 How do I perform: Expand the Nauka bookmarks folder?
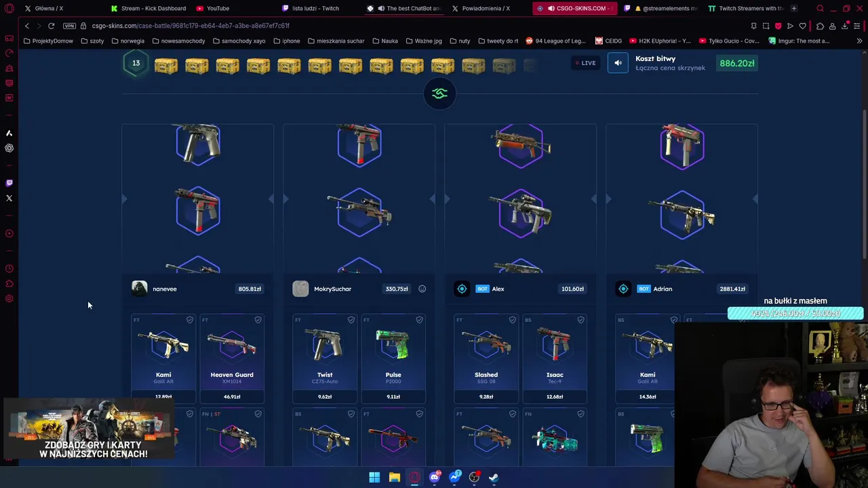tap(384, 41)
